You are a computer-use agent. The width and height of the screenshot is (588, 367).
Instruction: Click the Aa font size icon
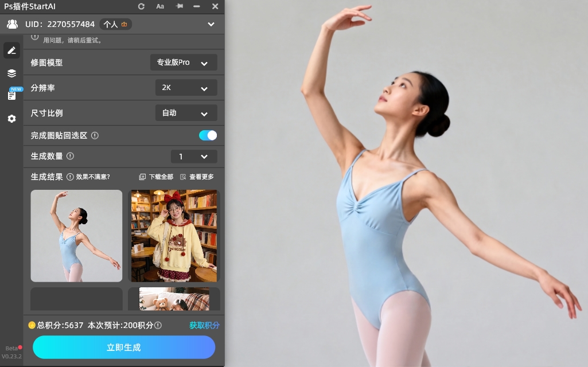pyautogui.click(x=160, y=6)
